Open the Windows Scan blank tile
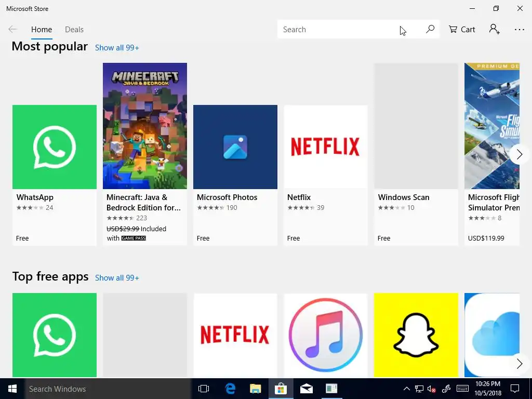The image size is (532, 399). click(x=416, y=126)
